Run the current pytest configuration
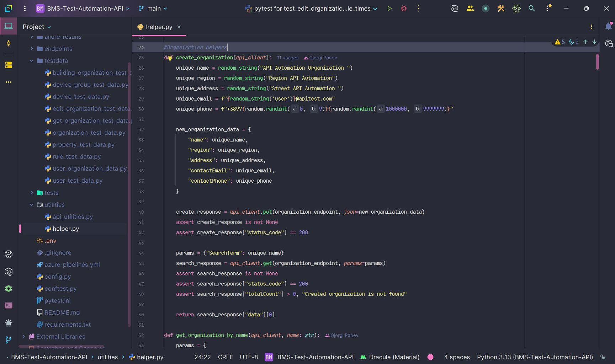This screenshot has width=615, height=364. click(x=389, y=8)
